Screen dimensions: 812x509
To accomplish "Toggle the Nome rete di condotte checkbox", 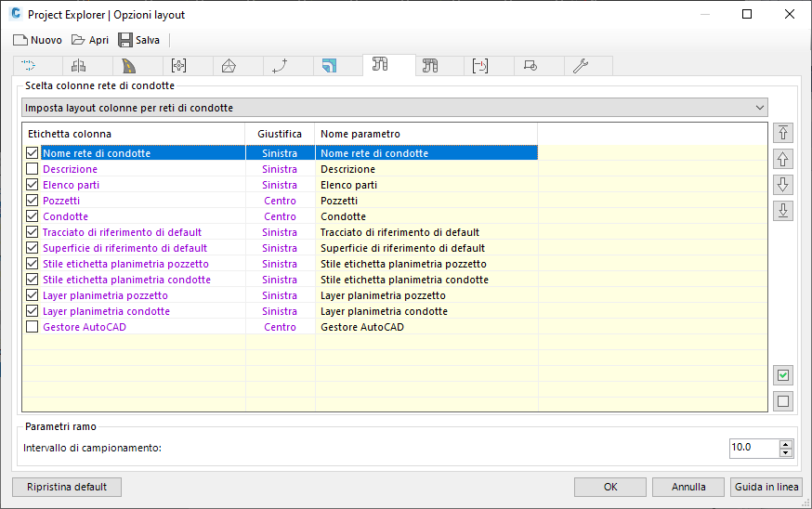I will (x=33, y=152).
